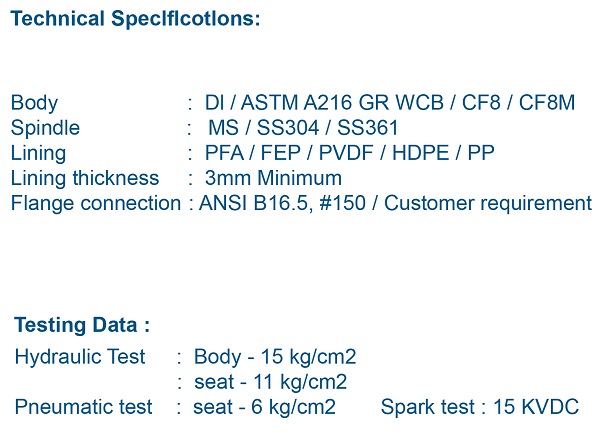Click the Testing Data heading
Image resolution: width=610 pixels, height=444 pixels.
click(x=82, y=325)
